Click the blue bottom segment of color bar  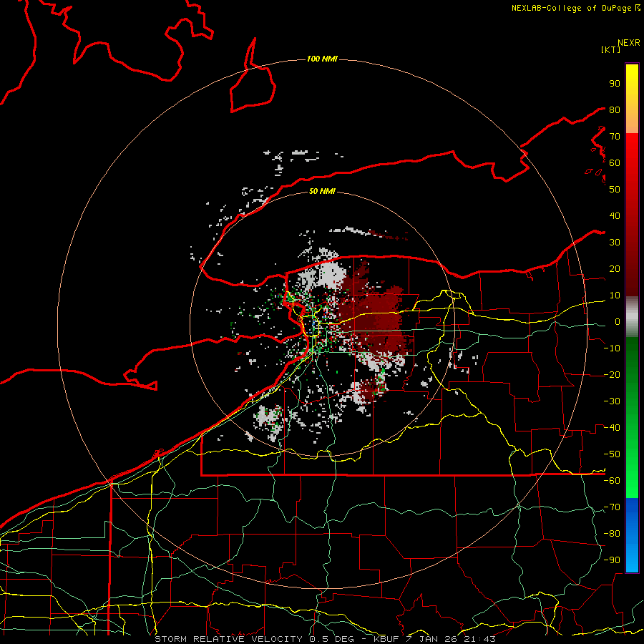coord(632,535)
